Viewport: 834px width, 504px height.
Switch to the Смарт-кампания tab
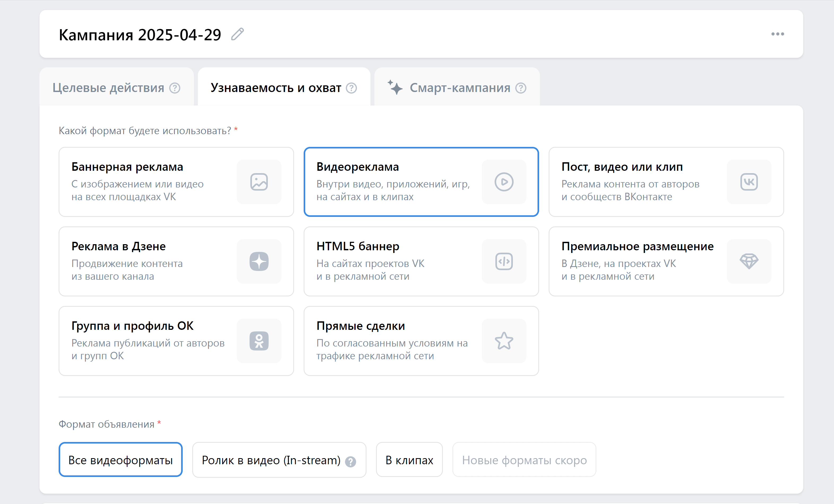457,87
